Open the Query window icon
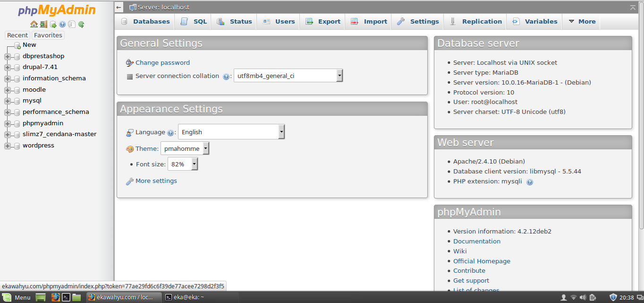The image size is (644, 303). click(x=53, y=24)
